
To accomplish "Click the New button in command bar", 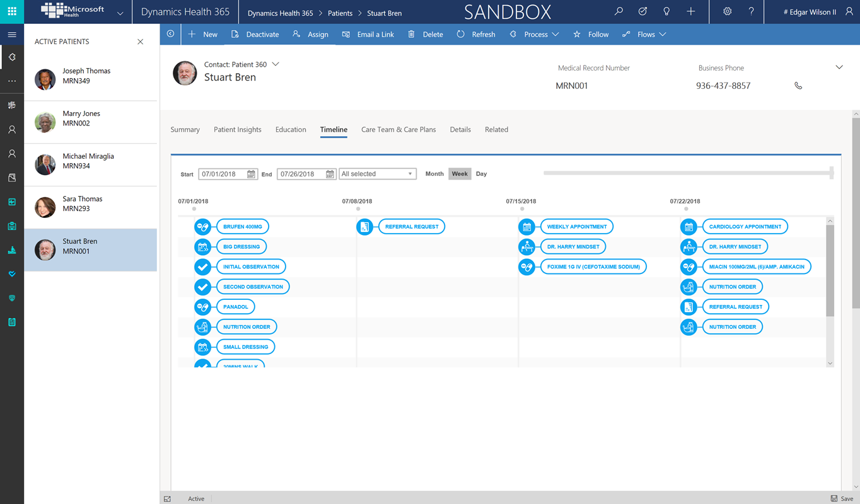I will pyautogui.click(x=202, y=35).
